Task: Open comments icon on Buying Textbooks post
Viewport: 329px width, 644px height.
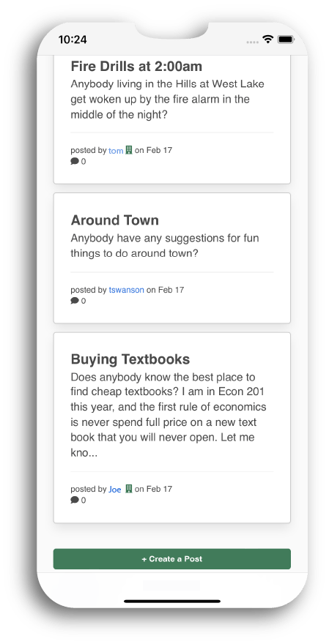Action: coord(75,500)
